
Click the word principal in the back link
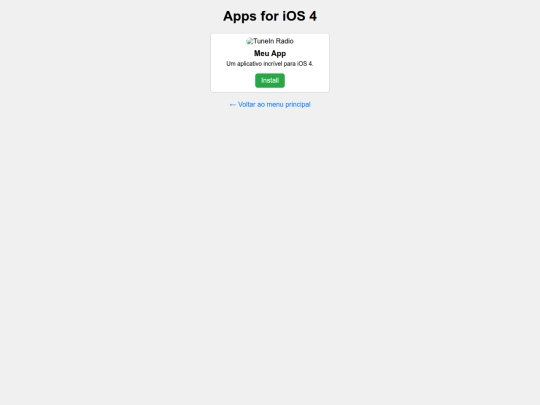[298, 105]
